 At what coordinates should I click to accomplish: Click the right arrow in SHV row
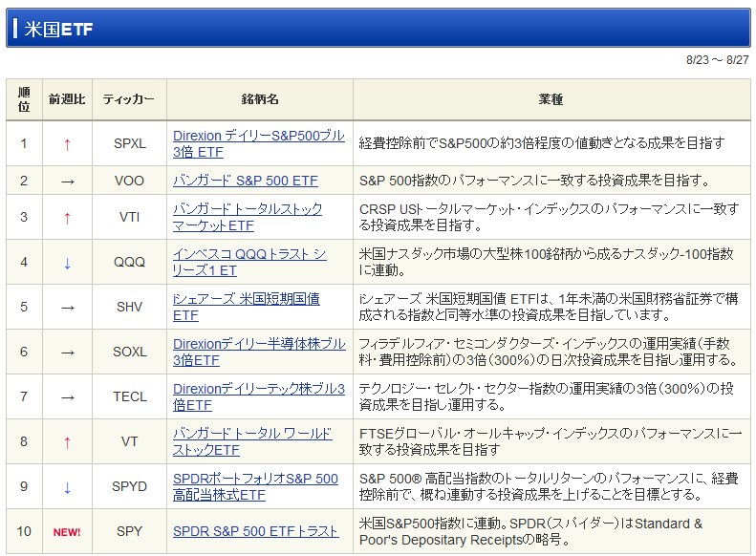[68, 308]
